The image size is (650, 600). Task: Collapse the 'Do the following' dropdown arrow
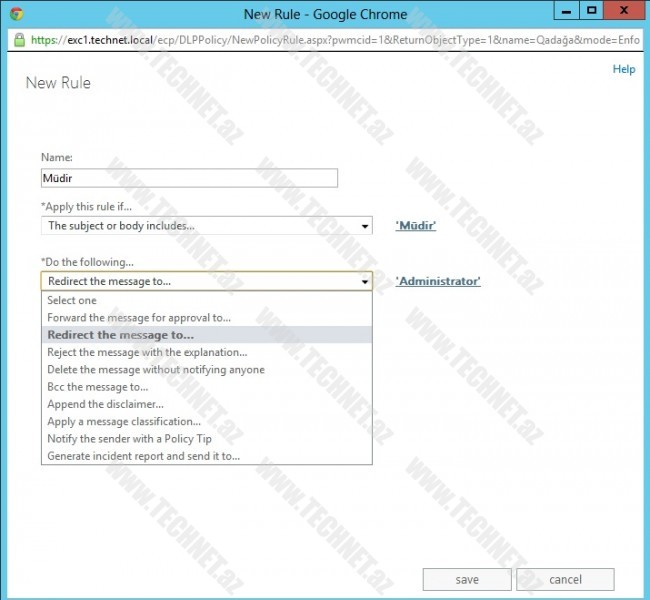(364, 282)
